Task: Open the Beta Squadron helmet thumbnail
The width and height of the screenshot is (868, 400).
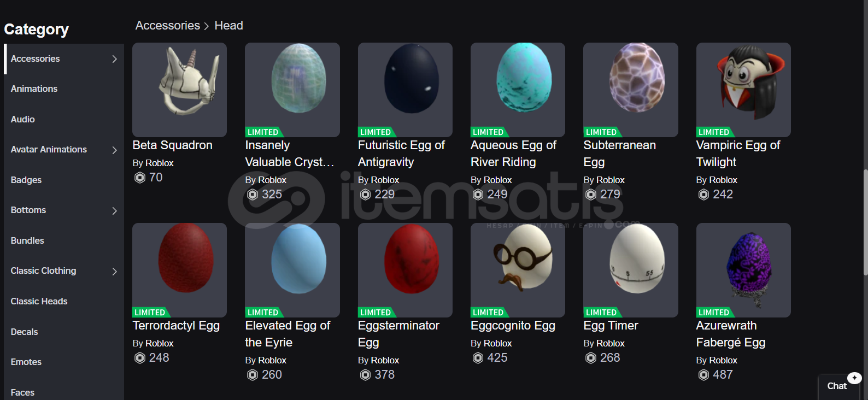Action: [x=179, y=90]
